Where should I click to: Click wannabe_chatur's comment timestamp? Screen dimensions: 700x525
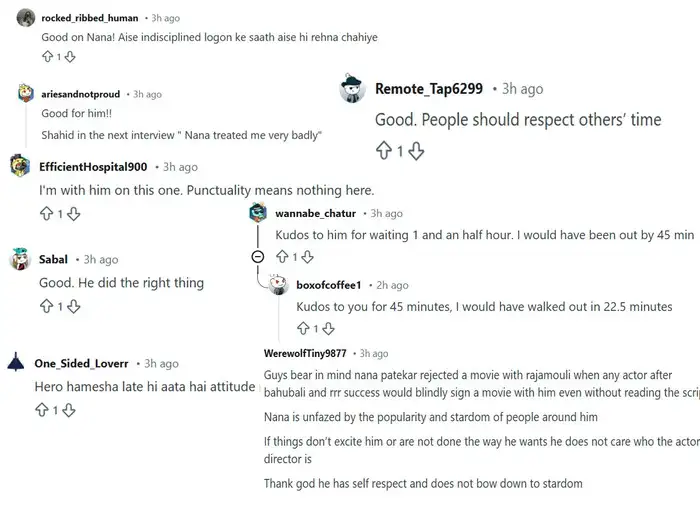[x=386, y=213]
